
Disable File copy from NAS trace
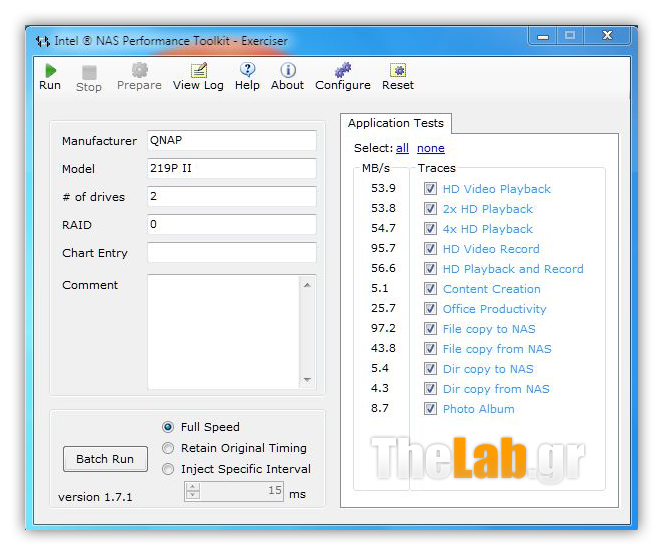[x=430, y=349]
